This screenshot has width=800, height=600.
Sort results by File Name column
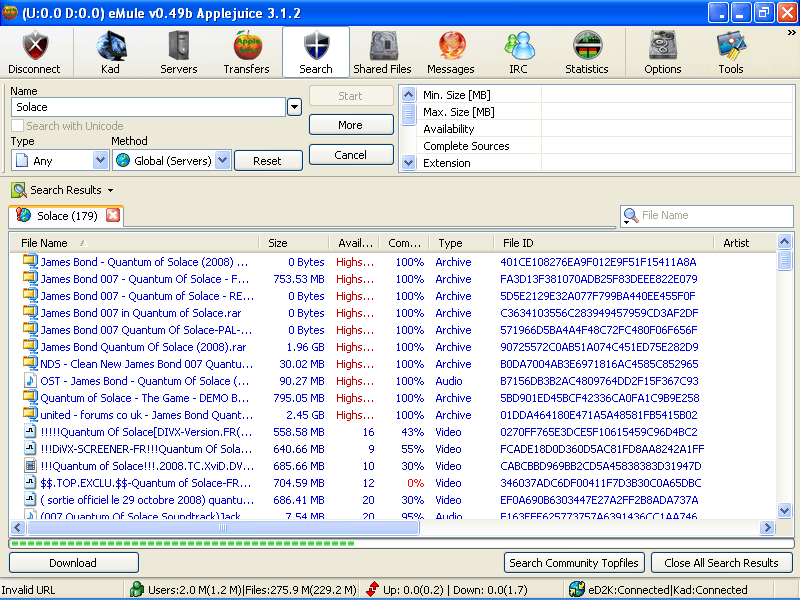pos(135,243)
